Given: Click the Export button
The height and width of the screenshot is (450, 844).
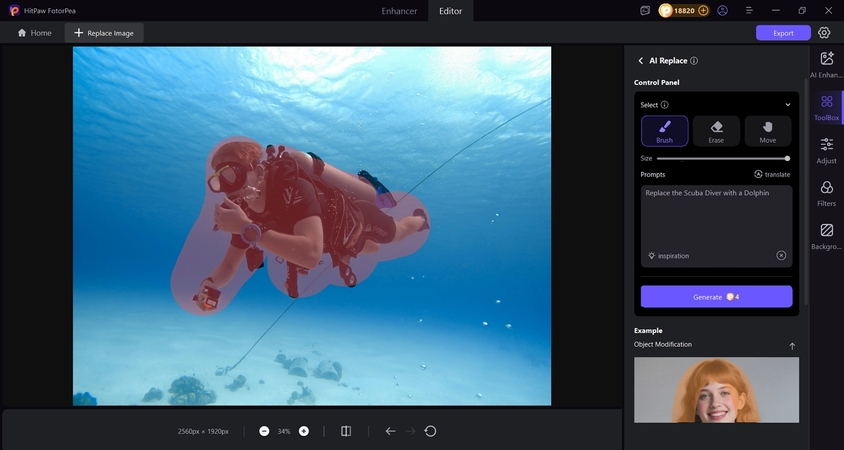Looking at the screenshot, I should coord(783,33).
